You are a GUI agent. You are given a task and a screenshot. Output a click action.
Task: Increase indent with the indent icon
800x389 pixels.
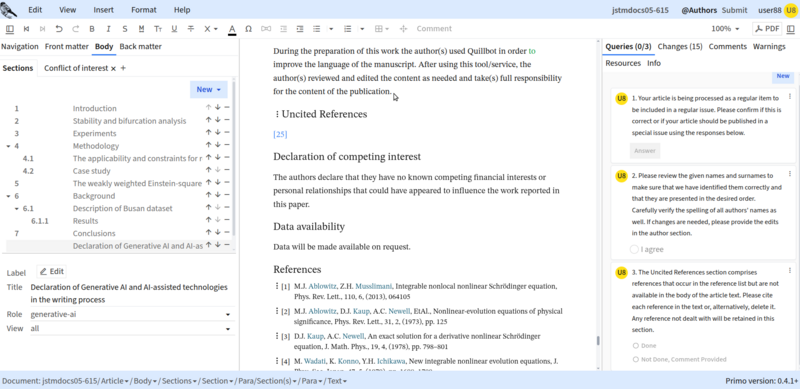[x=299, y=29]
